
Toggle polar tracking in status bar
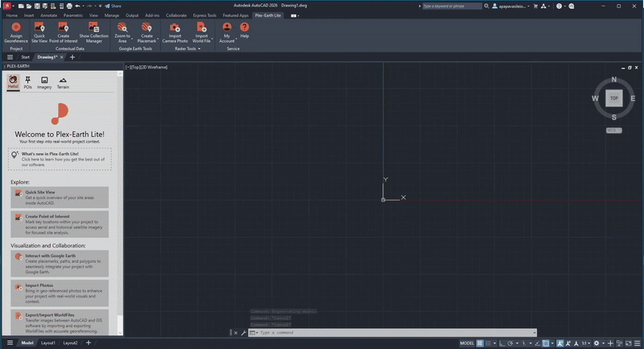pos(510,343)
